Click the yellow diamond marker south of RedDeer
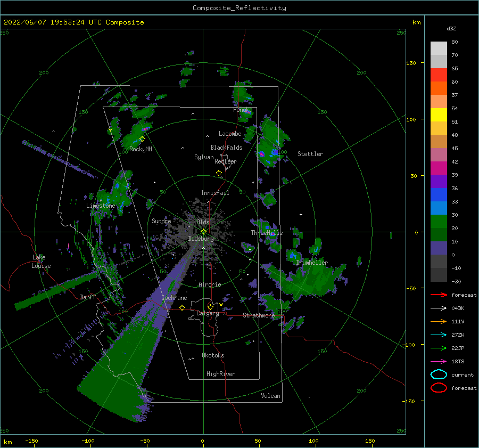This screenshot has width=479, height=448. 219,173
